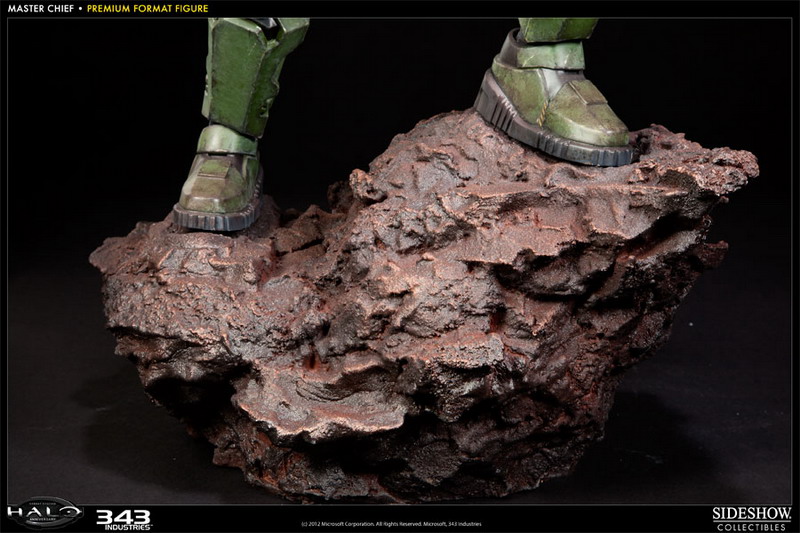Click the Halo Anniversary logo
The width and height of the screenshot is (800, 533).
(x=44, y=513)
